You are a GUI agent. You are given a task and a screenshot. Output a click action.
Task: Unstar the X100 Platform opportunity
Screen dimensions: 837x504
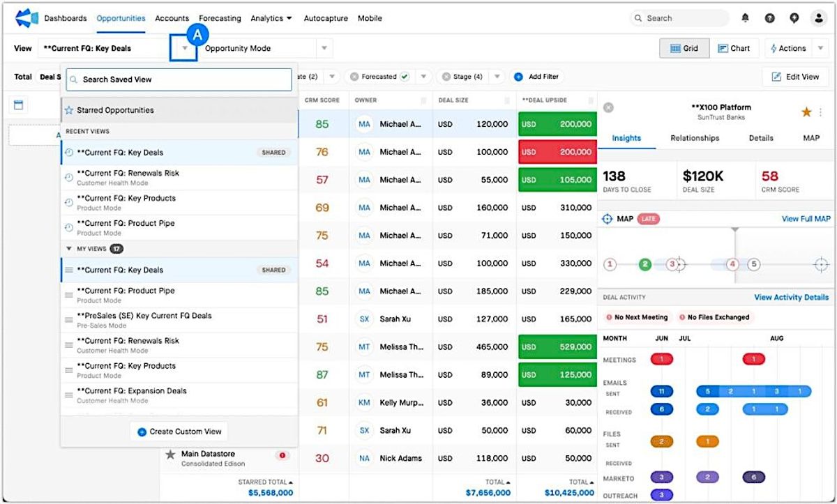[x=806, y=112]
